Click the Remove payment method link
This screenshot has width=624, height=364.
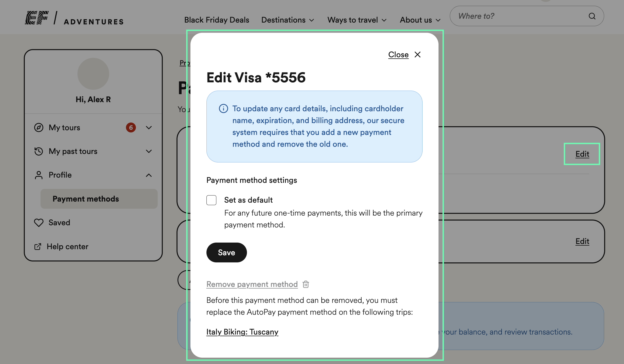click(252, 284)
